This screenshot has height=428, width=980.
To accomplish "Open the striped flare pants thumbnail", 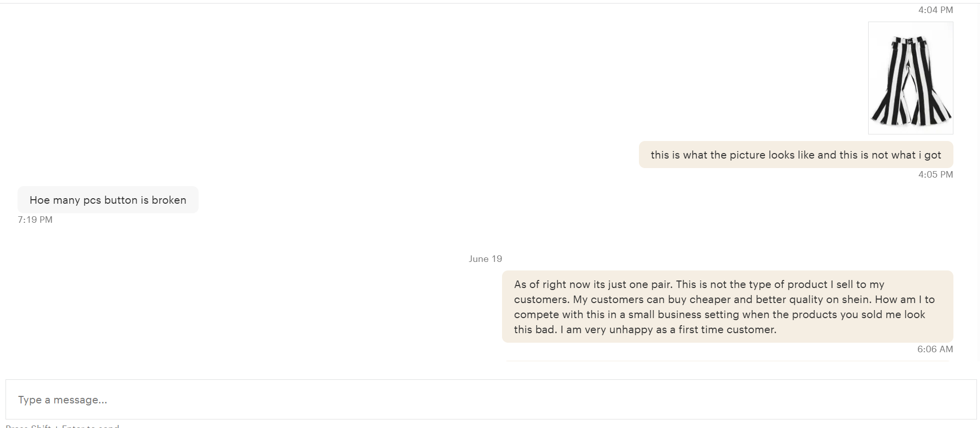I will tap(910, 78).
